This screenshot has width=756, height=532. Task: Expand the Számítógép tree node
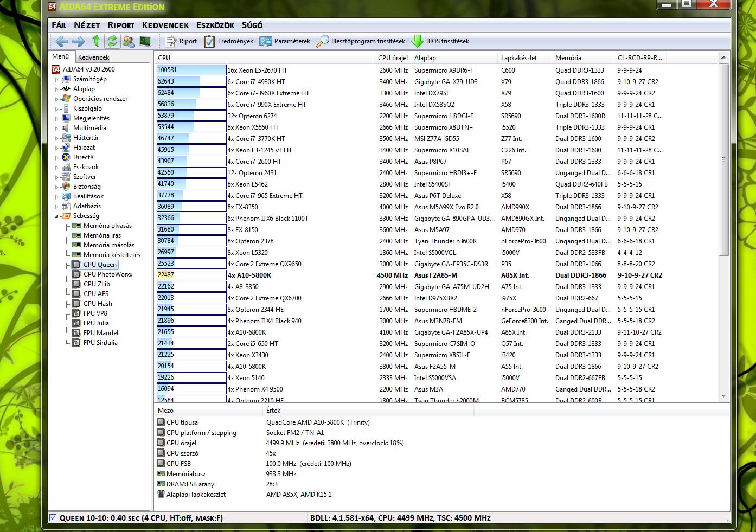(56, 80)
